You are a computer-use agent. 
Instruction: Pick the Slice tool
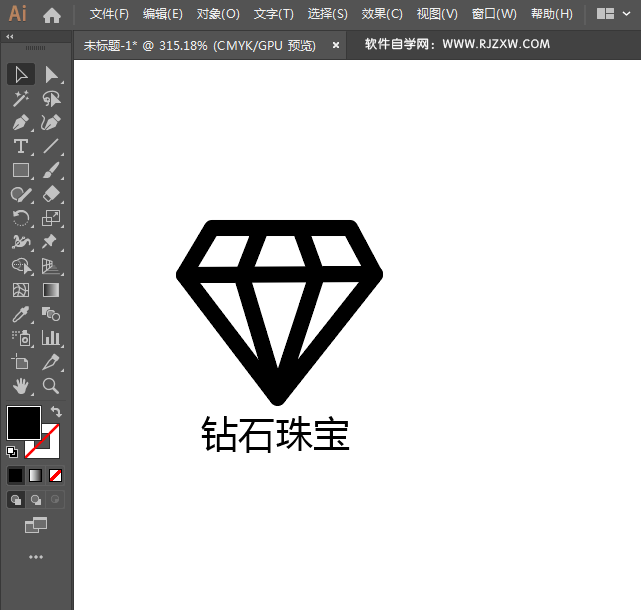52,362
